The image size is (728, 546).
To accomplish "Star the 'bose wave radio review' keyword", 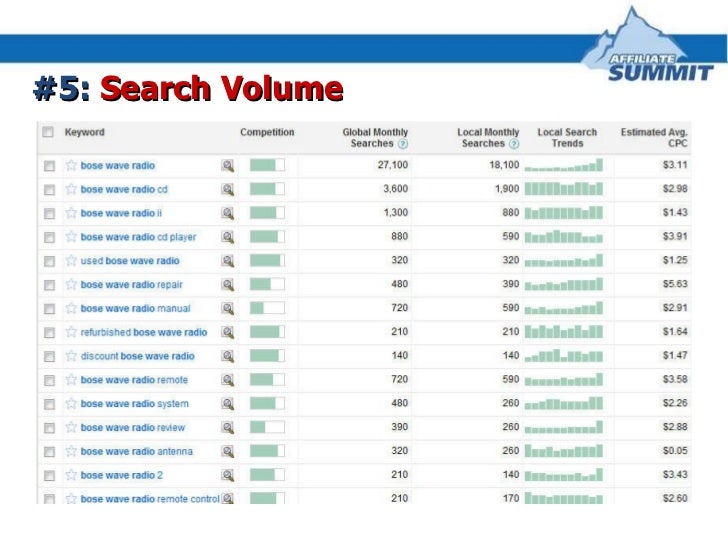I will [x=71, y=427].
